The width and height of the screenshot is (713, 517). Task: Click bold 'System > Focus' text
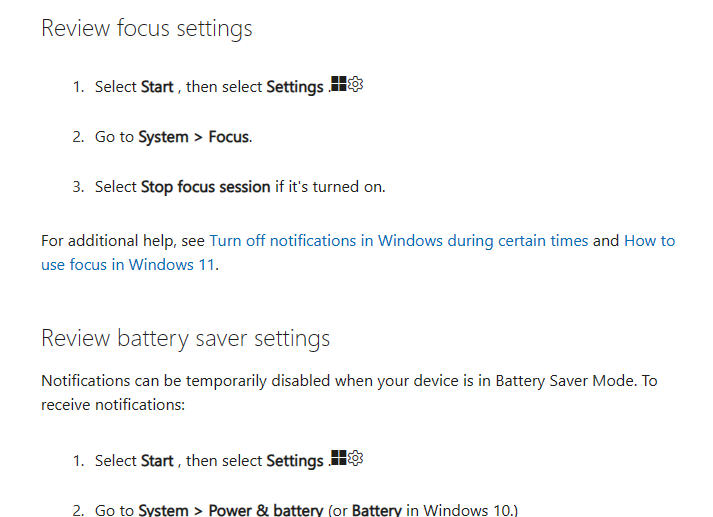point(194,137)
